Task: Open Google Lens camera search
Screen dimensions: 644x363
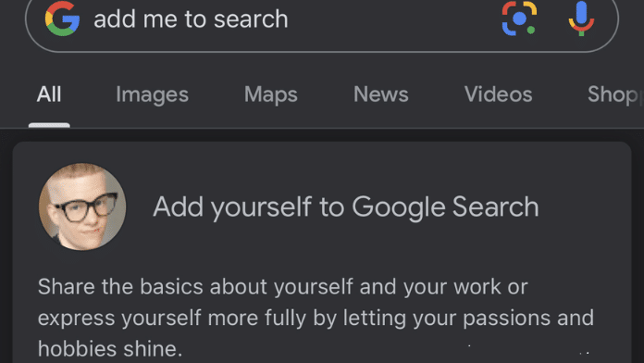Action: pos(519,19)
